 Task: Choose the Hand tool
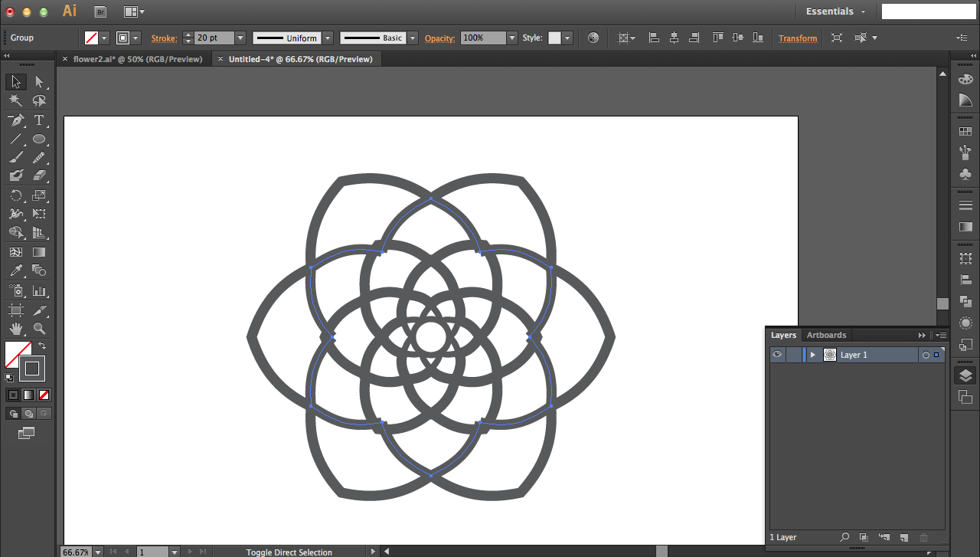(x=15, y=329)
